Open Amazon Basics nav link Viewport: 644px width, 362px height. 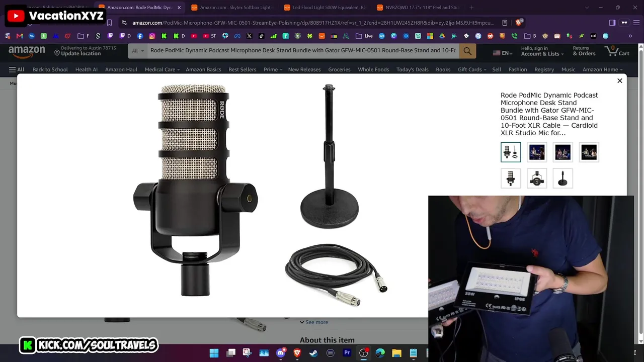tap(203, 69)
